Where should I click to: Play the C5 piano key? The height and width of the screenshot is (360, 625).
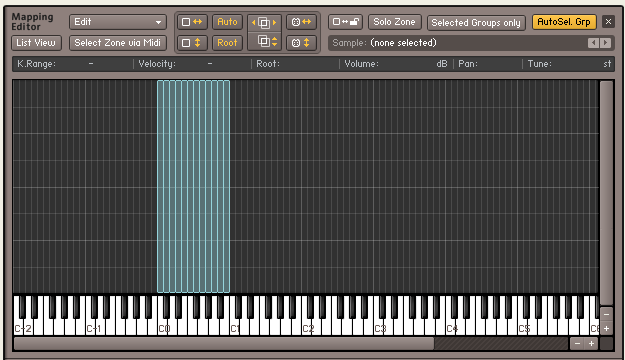523,327
